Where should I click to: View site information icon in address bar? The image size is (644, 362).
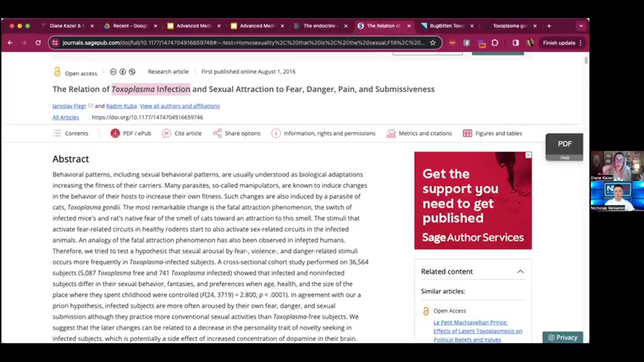click(x=55, y=43)
